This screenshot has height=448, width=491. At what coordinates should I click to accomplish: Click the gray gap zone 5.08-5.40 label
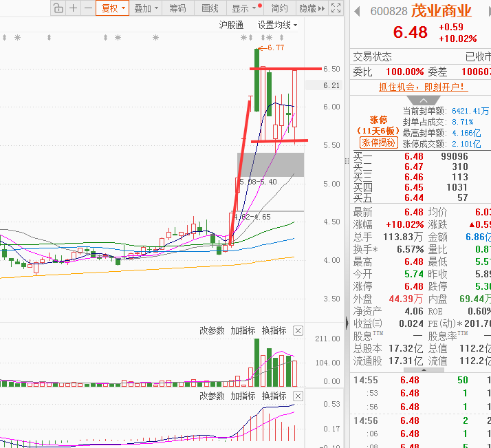pyautogui.click(x=258, y=182)
